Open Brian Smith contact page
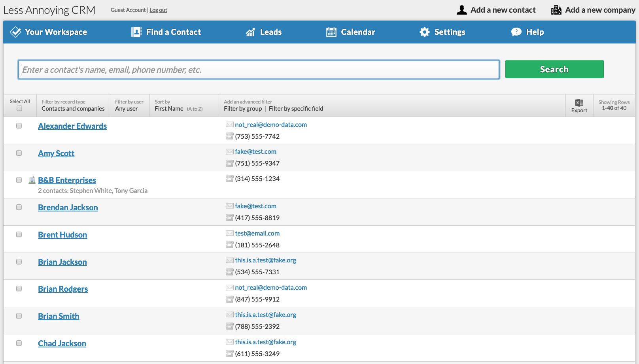This screenshot has height=364, width=639. pos(59,316)
